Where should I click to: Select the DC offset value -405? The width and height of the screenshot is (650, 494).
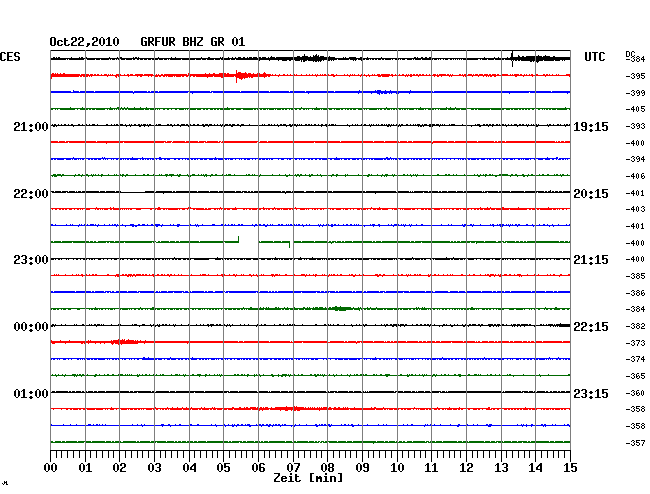click(x=635, y=109)
